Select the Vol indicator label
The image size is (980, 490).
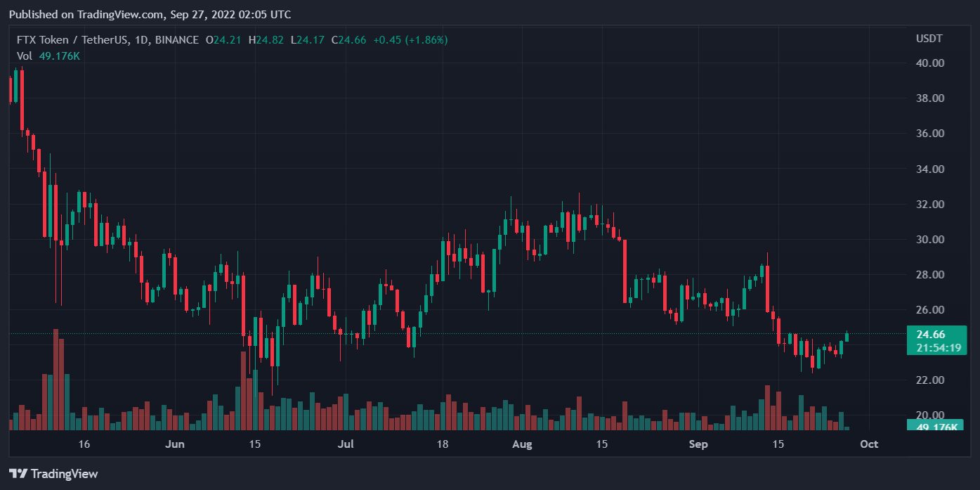(25, 56)
